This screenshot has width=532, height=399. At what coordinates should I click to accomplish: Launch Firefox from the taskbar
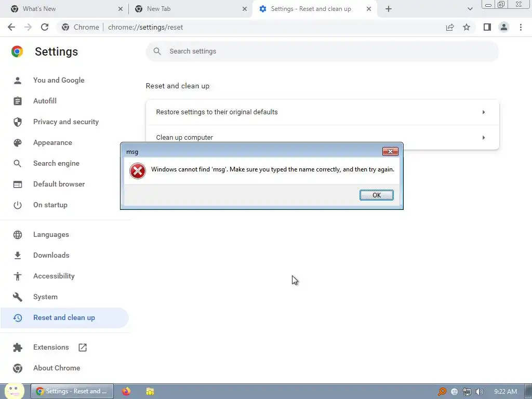click(x=126, y=392)
